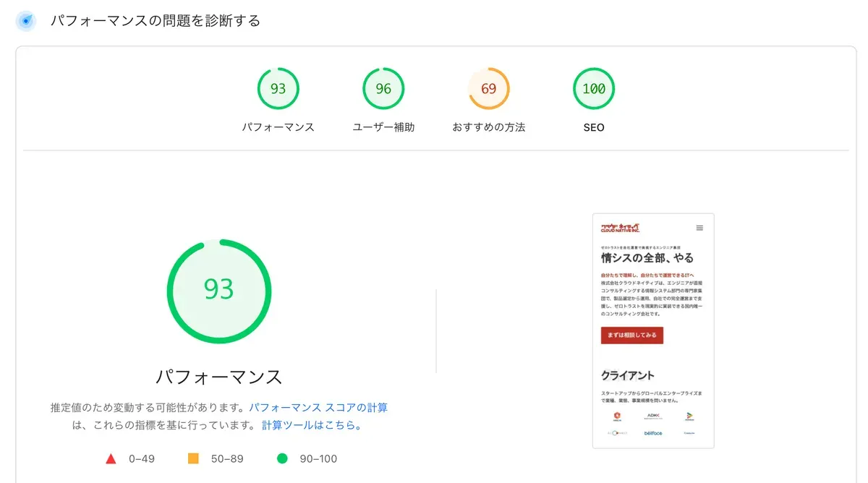This screenshot has width=868, height=483.
Task: Click the large 93 performance gauge
Action: (x=218, y=291)
